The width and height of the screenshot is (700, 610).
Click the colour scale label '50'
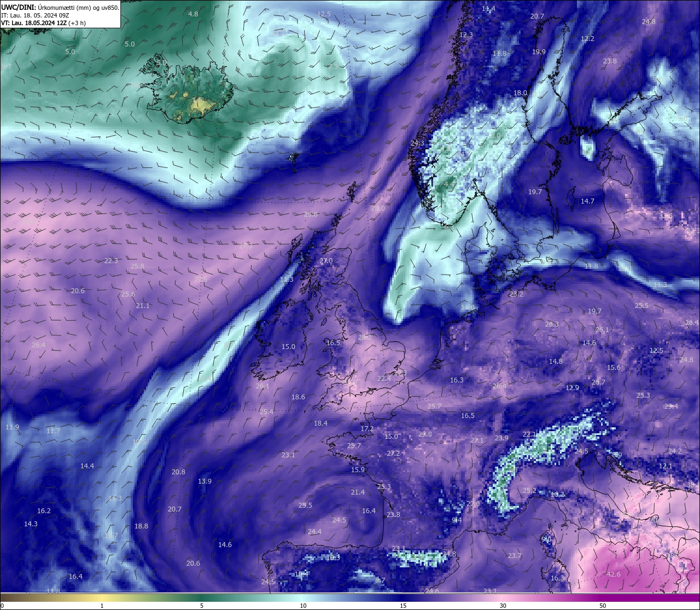click(603, 606)
